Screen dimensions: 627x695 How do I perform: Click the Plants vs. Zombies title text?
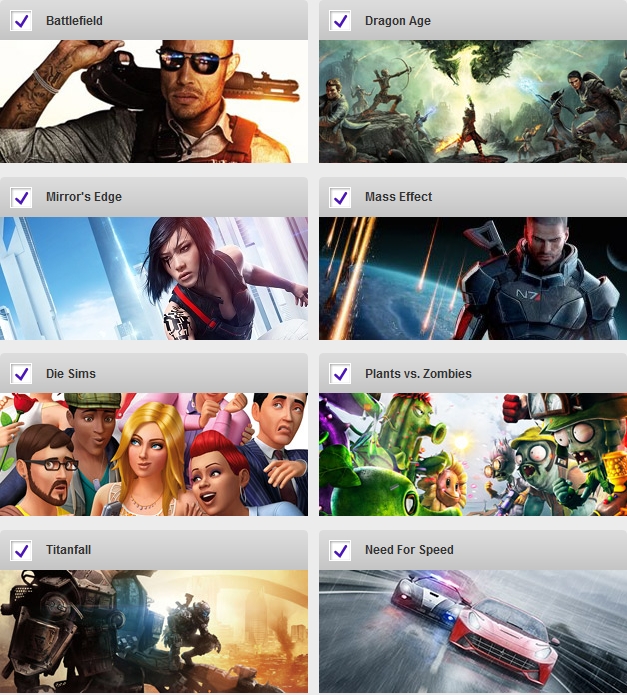coord(418,374)
